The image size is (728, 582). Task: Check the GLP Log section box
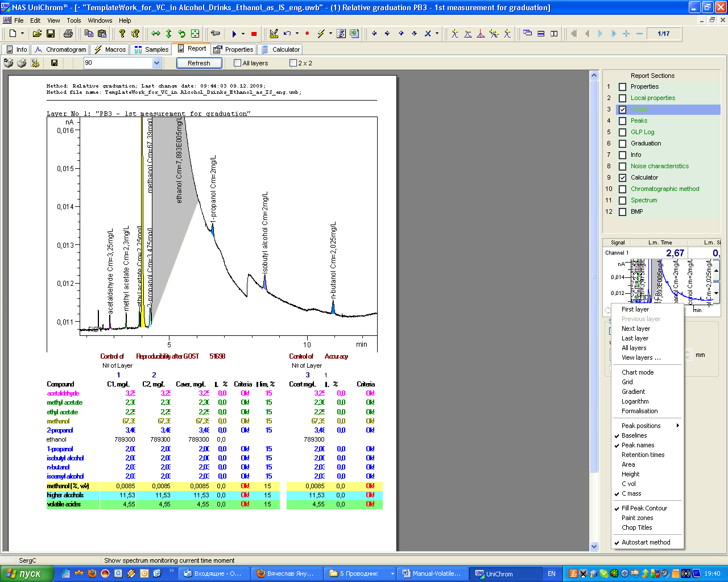coord(622,132)
